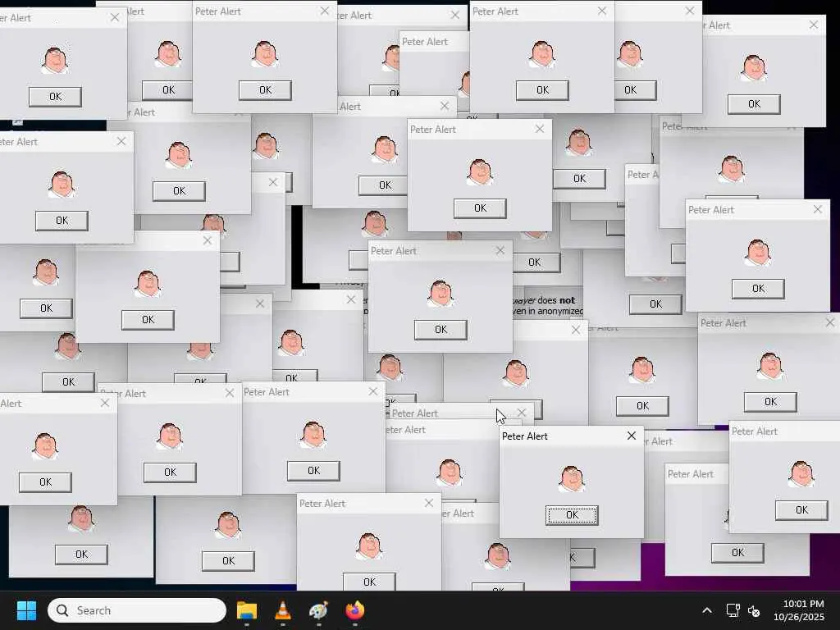Click the taskbar Search box
This screenshot has height=630, width=840.
coord(137,610)
